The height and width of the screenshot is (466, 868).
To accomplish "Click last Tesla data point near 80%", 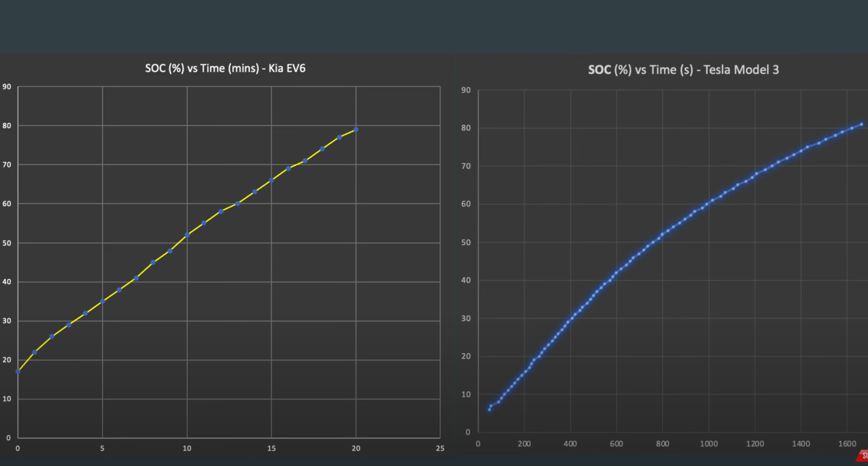I will point(862,125).
